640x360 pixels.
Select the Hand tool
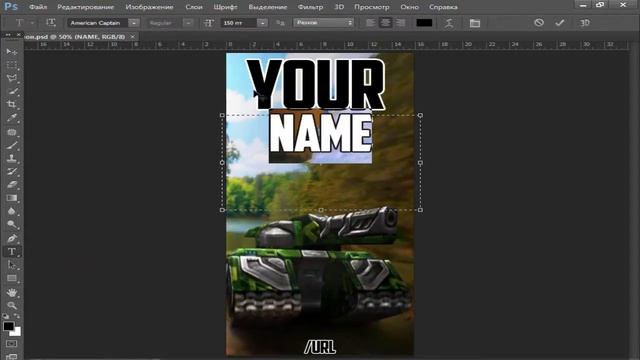12,292
